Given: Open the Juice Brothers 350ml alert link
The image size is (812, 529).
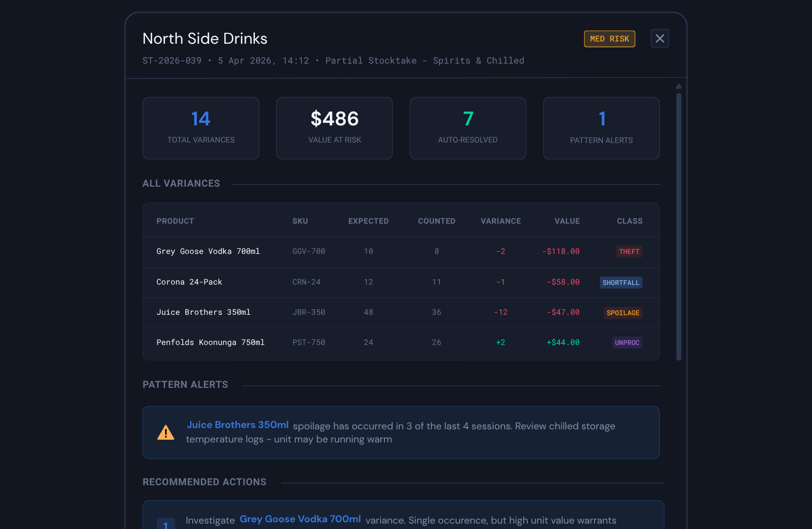Looking at the screenshot, I should pyautogui.click(x=238, y=425).
